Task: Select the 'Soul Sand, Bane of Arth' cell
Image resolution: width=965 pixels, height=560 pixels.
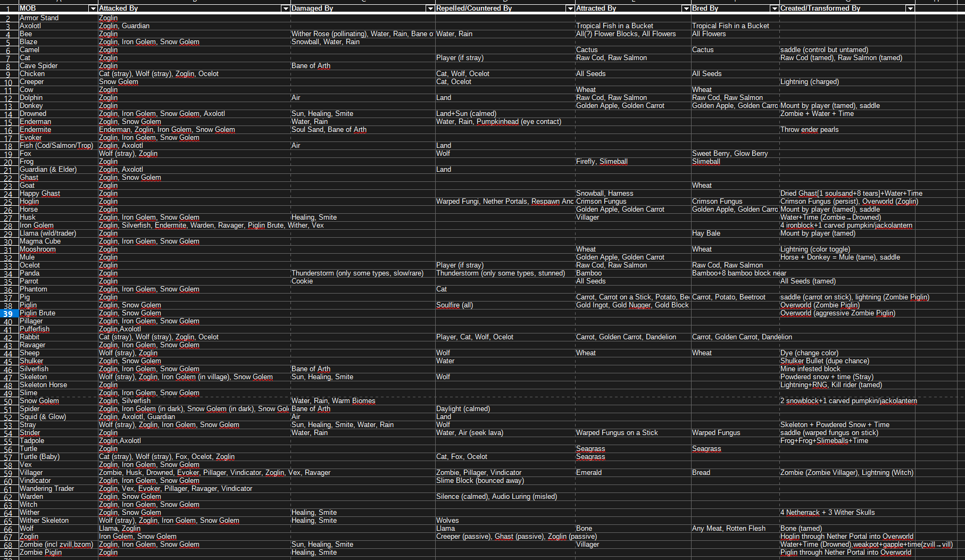Action: click(363, 130)
